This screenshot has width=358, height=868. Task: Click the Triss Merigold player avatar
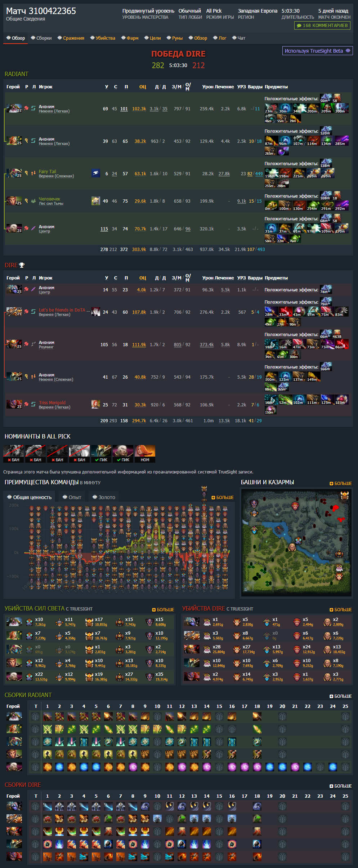pos(95,404)
